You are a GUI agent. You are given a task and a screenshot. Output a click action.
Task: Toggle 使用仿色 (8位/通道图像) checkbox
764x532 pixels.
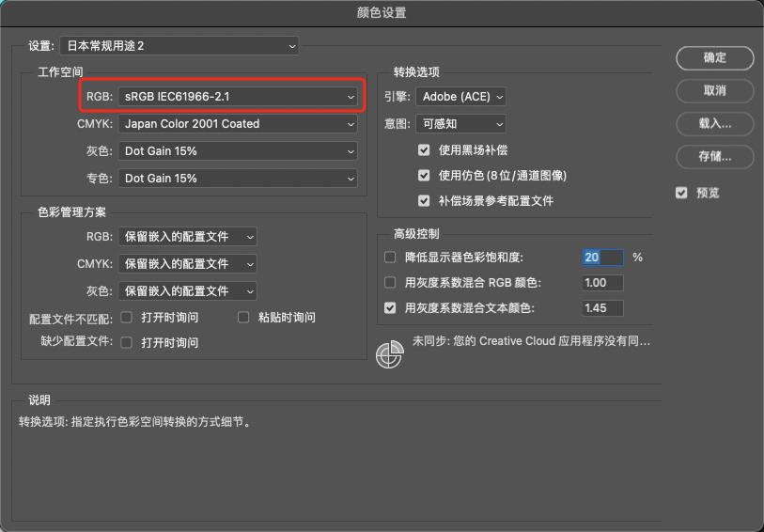coord(424,176)
